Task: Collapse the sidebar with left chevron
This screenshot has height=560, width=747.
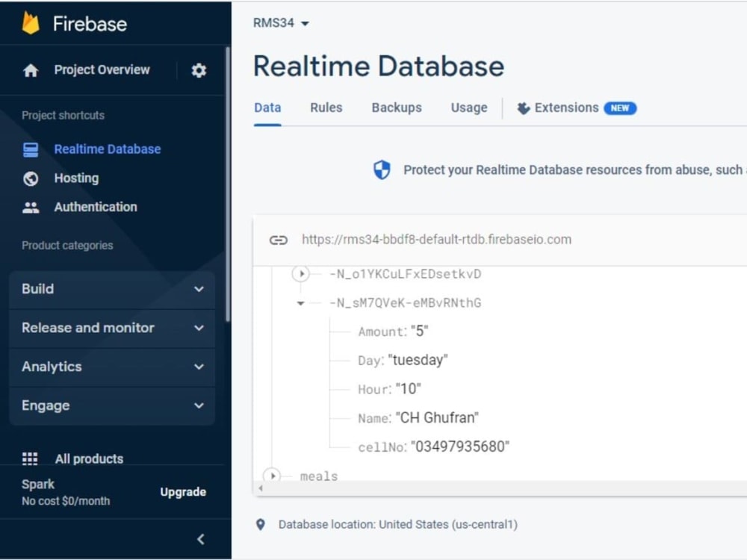Action: click(200, 539)
